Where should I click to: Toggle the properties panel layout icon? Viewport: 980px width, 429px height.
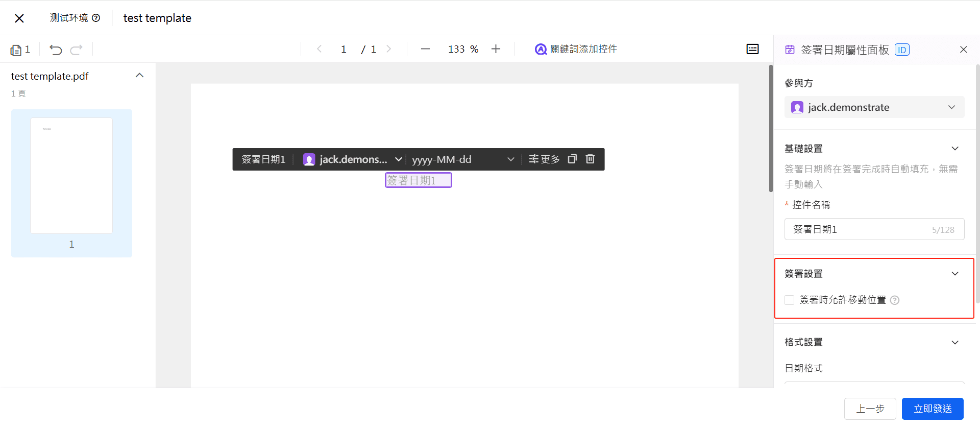pyautogui.click(x=752, y=49)
